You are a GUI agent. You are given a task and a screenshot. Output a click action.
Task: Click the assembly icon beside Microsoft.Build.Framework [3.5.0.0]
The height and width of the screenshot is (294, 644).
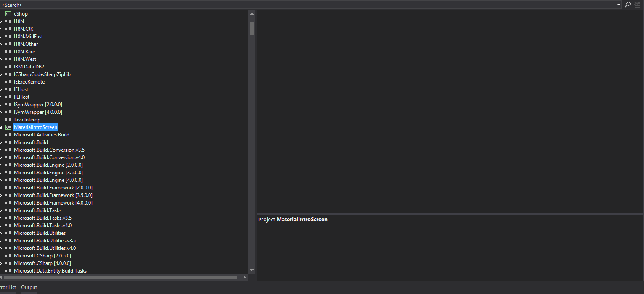[x=8, y=195]
